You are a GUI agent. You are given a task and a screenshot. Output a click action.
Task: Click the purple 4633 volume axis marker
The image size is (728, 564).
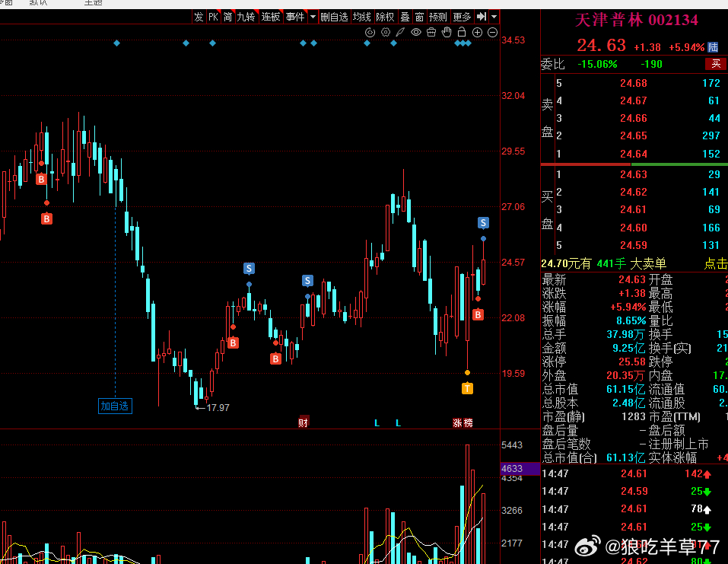[520, 468]
